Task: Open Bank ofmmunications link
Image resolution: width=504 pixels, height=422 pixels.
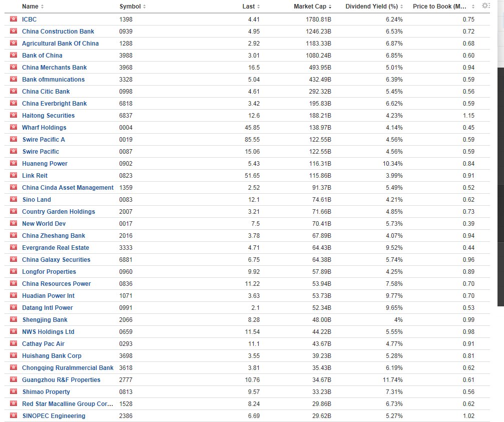Action: (54, 80)
